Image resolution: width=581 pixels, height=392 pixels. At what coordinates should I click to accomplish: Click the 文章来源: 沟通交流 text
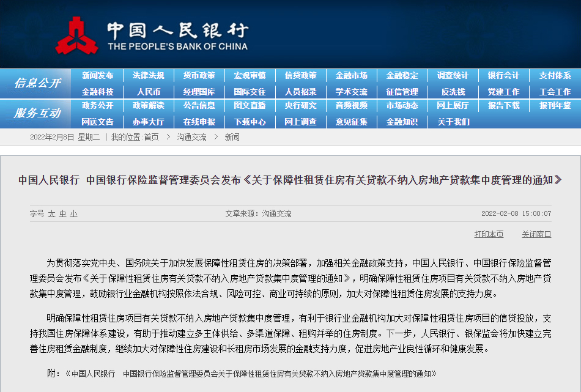[x=258, y=214]
